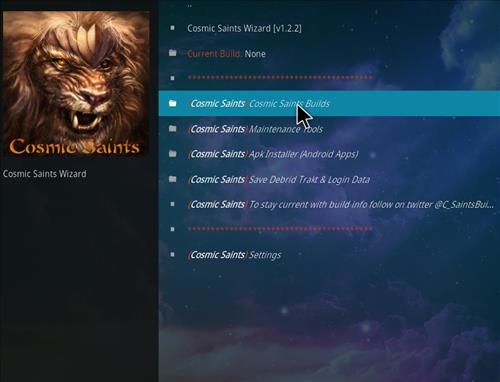Viewport: 500px width, 382px height.
Task: Click folder icon beside Cosmic Saints Builds
Action: (x=172, y=103)
